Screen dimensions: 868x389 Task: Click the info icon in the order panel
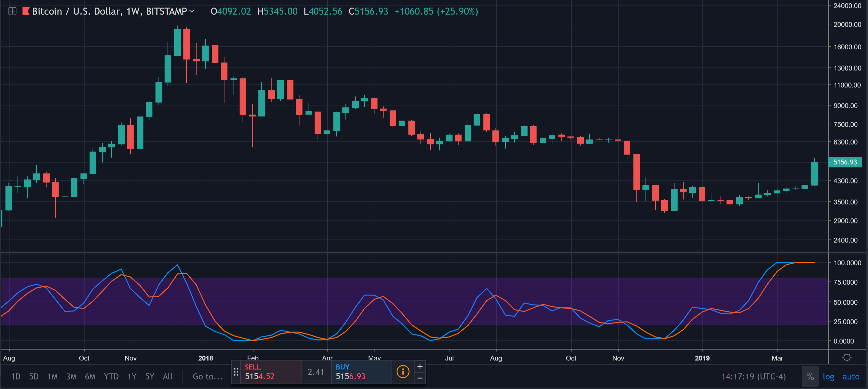pos(403,372)
